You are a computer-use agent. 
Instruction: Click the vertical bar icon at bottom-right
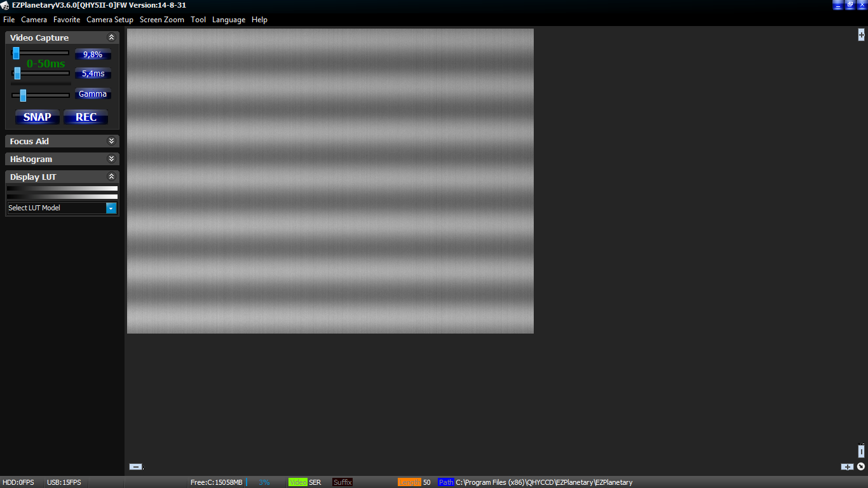[x=862, y=451]
